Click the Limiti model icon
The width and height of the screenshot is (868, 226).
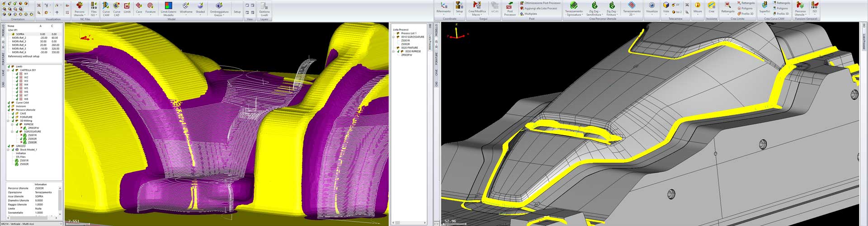(127, 8)
